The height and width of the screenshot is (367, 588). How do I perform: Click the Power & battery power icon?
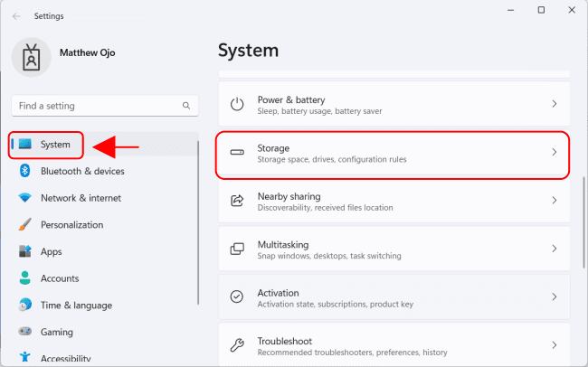(x=237, y=104)
